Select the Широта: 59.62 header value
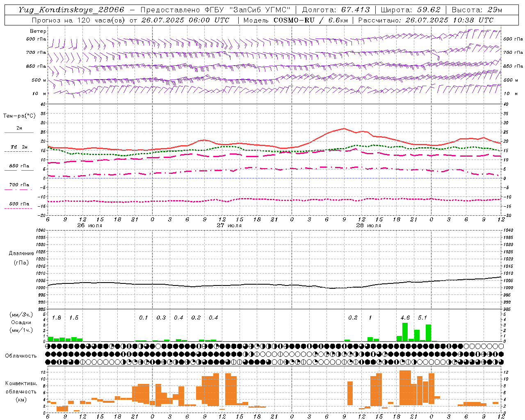 coord(411,10)
